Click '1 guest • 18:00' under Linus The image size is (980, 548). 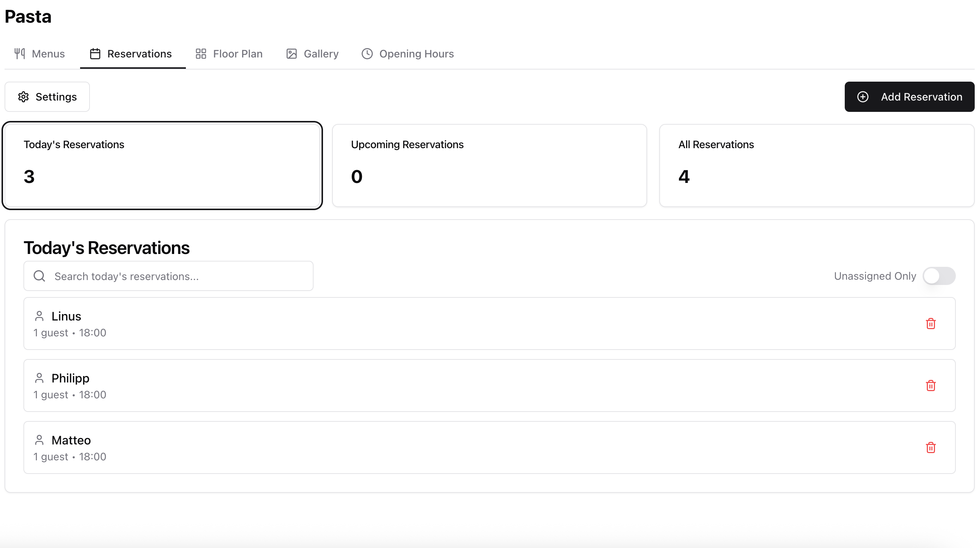70,333
